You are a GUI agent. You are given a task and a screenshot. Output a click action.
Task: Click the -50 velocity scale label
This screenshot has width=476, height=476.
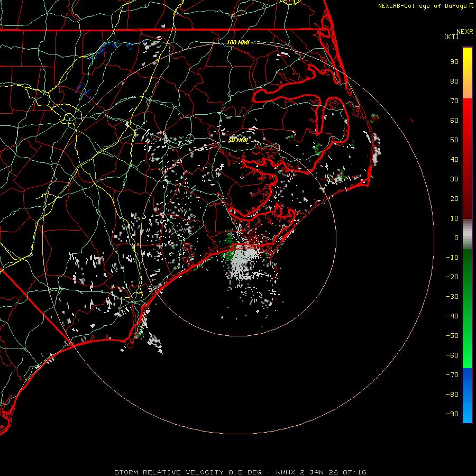click(x=452, y=336)
